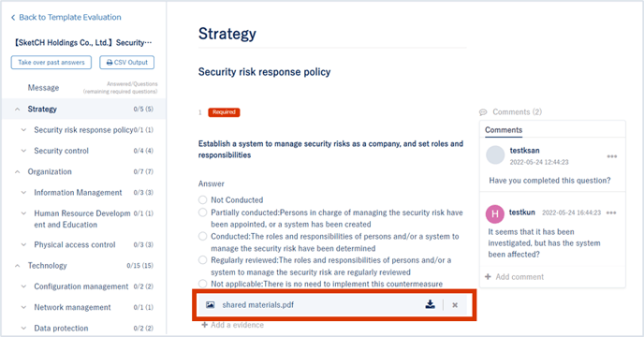
Task: Click the Comments (2) speech bubble icon
Action: pyautogui.click(x=483, y=111)
